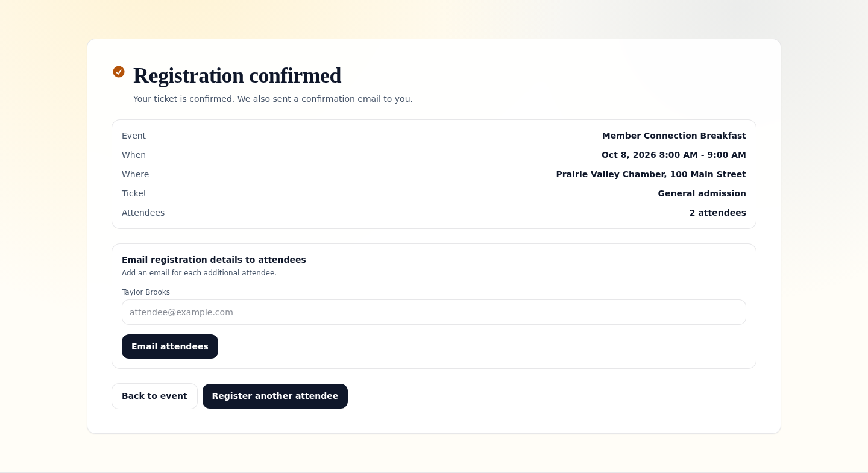Select the Registration confirmed heading
The width and height of the screenshot is (868, 473).
pyautogui.click(x=237, y=75)
